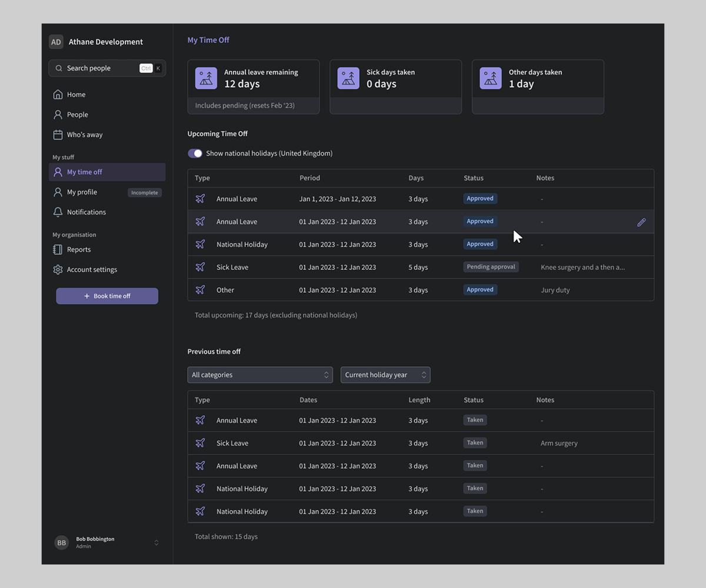The height and width of the screenshot is (588, 706).
Task: Select the Jury duty Other leave row
Action: coord(420,290)
